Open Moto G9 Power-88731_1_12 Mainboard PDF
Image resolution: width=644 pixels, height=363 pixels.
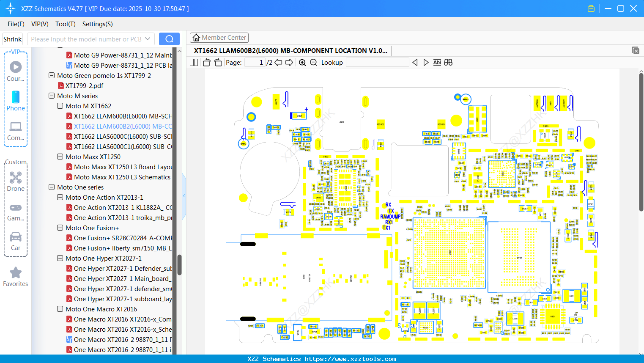tap(119, 55)
